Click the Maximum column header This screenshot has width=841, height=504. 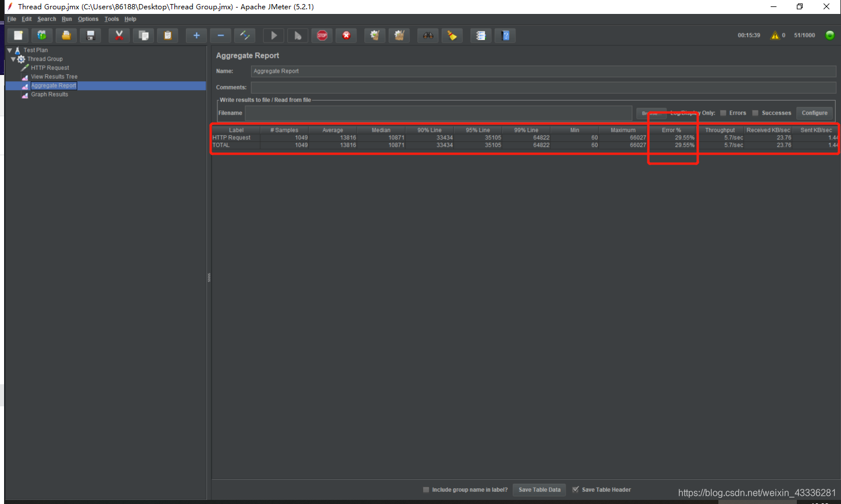(623, 130)
